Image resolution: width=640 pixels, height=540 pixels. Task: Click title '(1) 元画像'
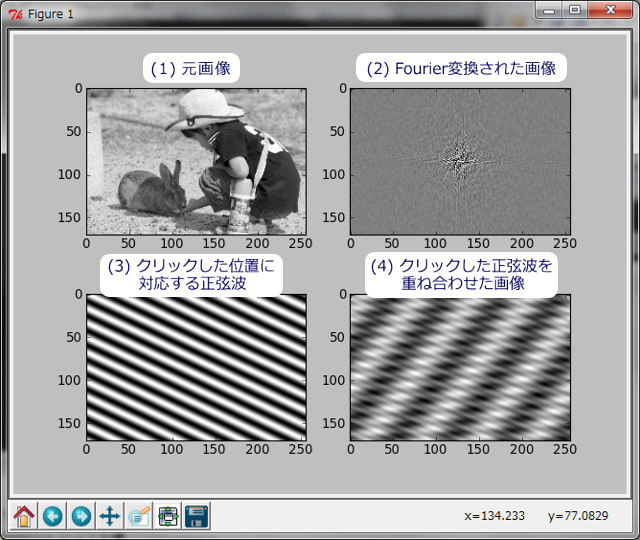[x=191, y=68]
